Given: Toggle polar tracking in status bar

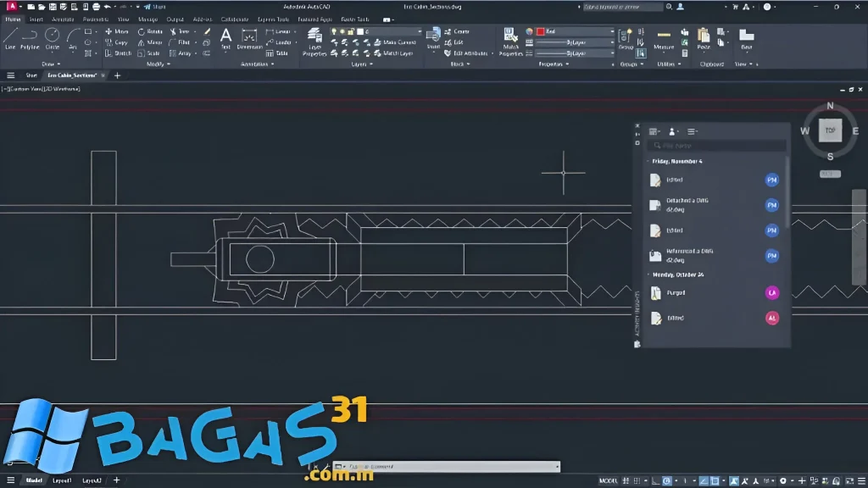Looking at the screenshot, I should pyautogui.click(x=666, y=481).
